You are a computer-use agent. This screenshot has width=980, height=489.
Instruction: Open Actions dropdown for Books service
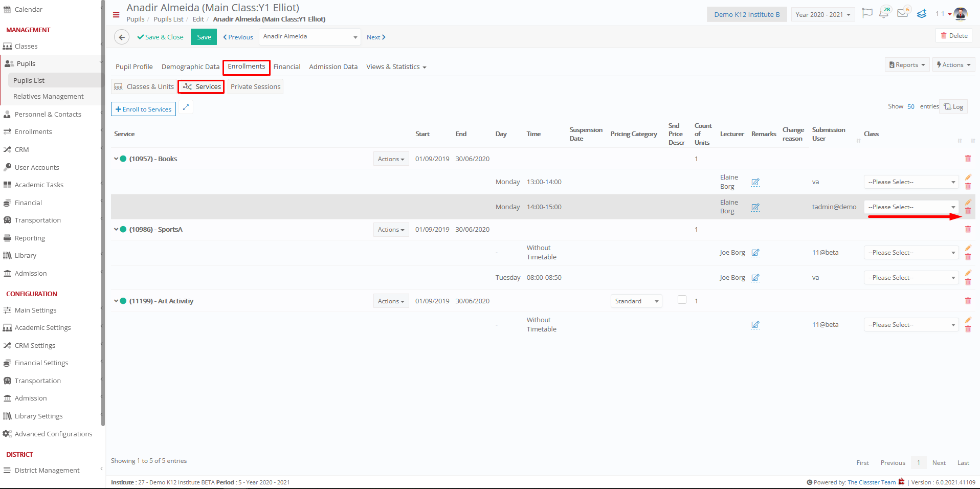tap(391, 159)
